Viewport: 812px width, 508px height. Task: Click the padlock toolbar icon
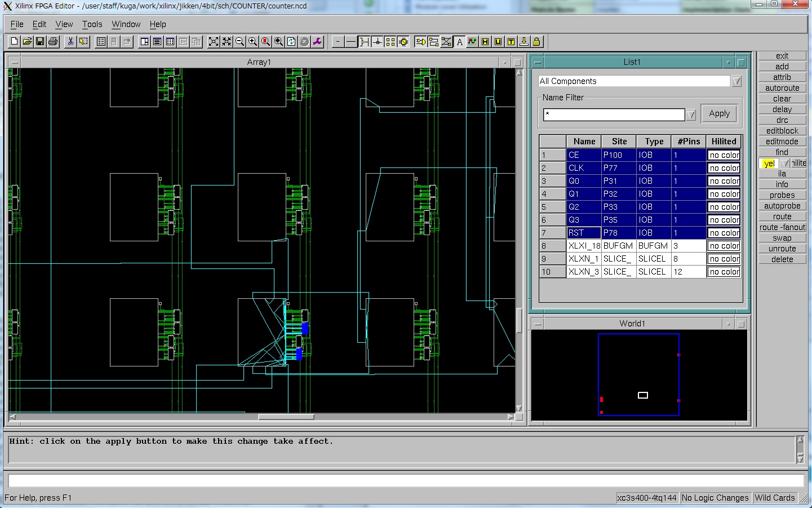(537, 42)
